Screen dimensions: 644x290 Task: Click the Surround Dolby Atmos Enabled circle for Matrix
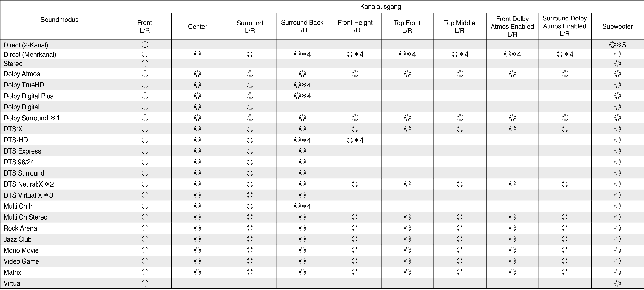(565, 272)
